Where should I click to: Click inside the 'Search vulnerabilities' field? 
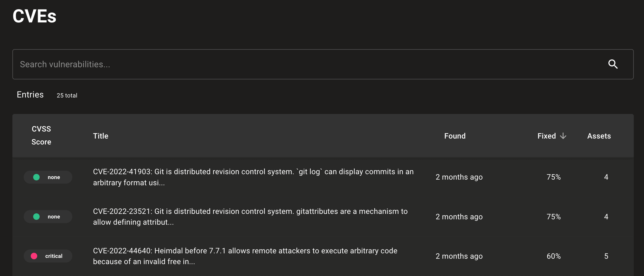point(162,64)
